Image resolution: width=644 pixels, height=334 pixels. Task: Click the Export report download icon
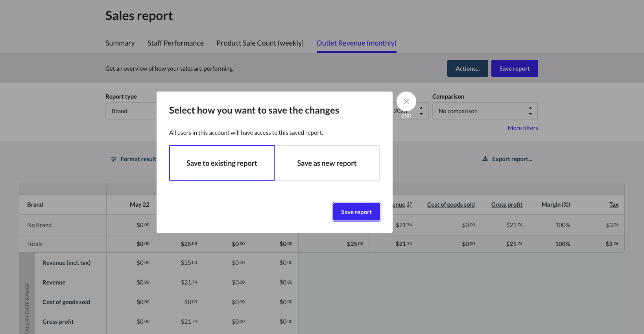click(485, 159)
